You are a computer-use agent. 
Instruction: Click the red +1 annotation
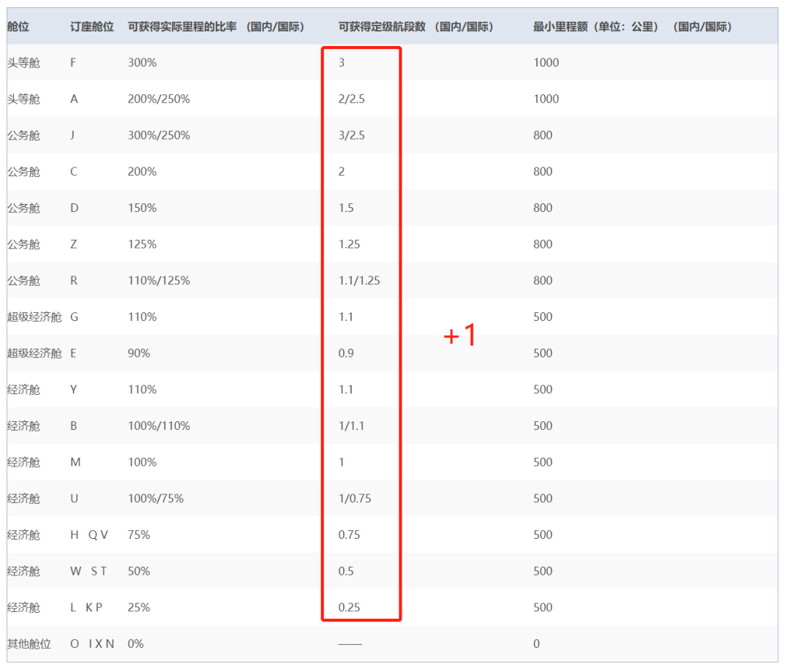(x=460, y=335)
